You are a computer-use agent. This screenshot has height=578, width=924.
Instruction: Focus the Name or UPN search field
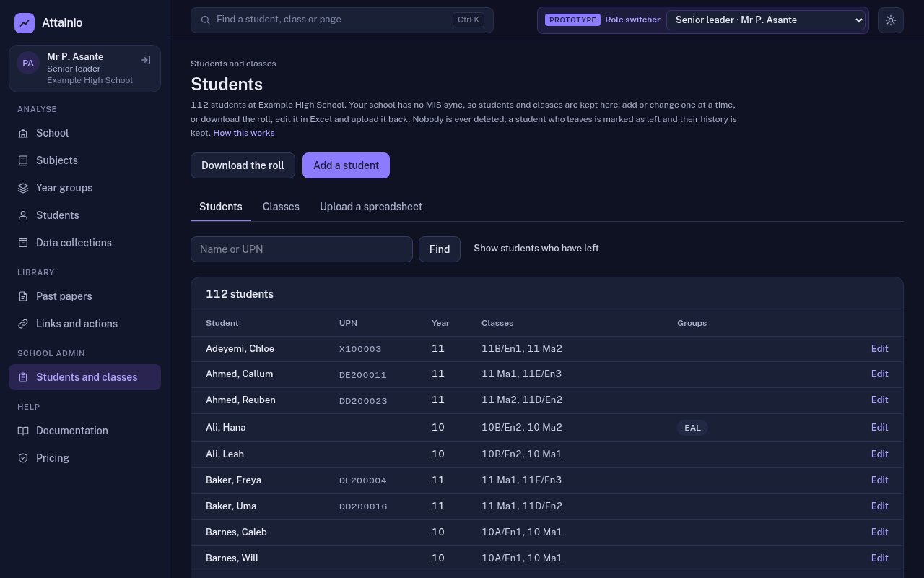tap(302, 249)
